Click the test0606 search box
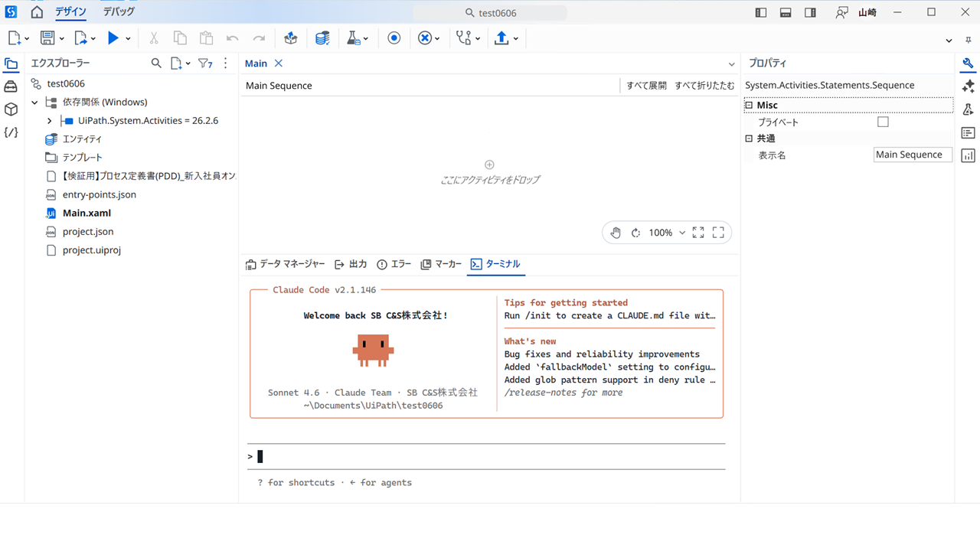Viewport: 980px width, 551px height. (x=490, y=13)
